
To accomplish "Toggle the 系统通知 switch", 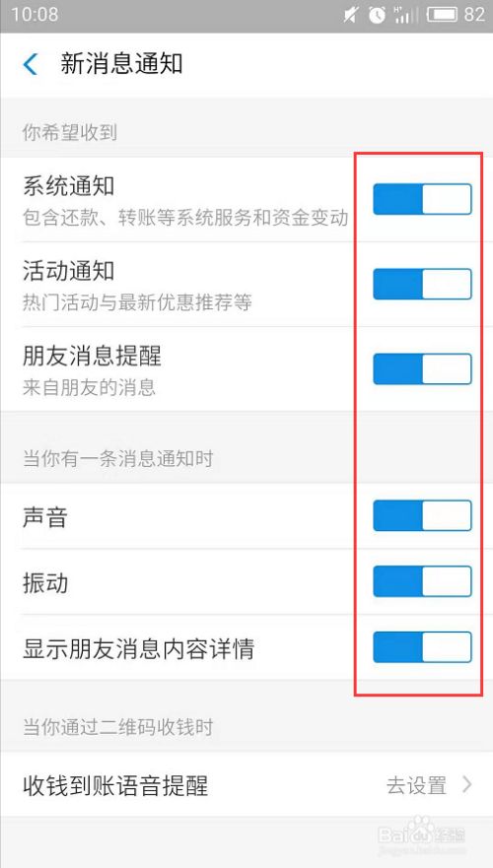I will click(422, 199).
